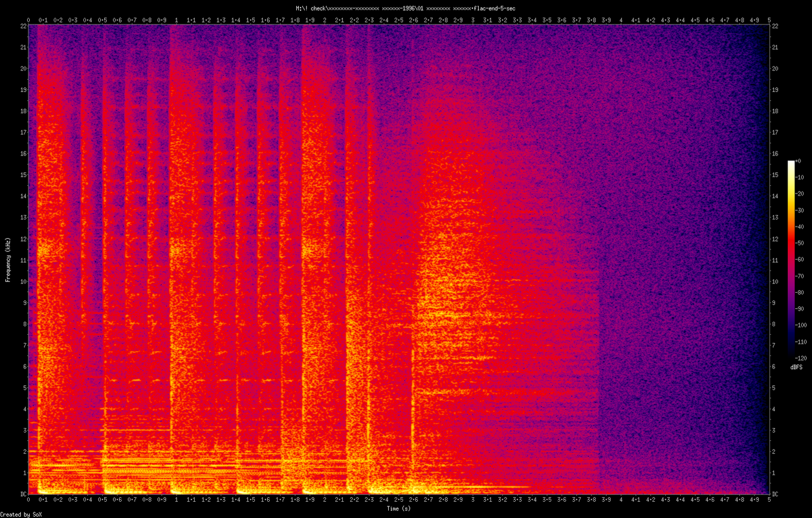This screenshot has width=812, height=518.
Task: Click the '2·6' tick on the bottom time axis
Action: (413, 500)
